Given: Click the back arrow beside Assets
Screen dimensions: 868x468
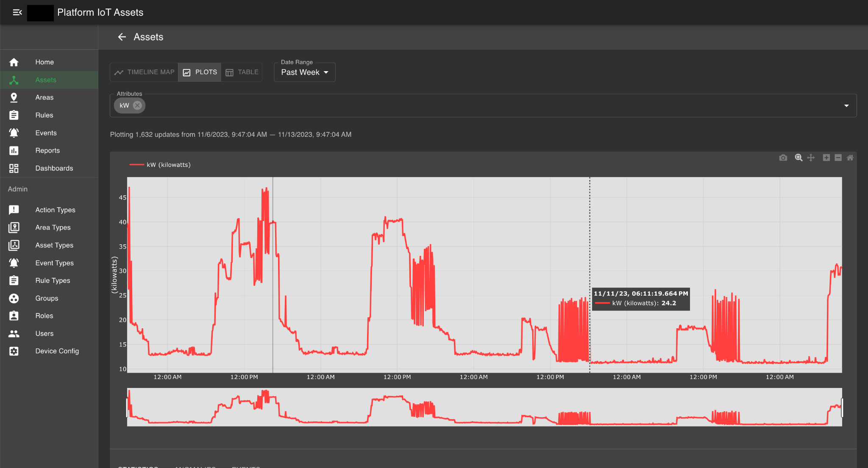Looking at the screenshot, I should point(122,37).
